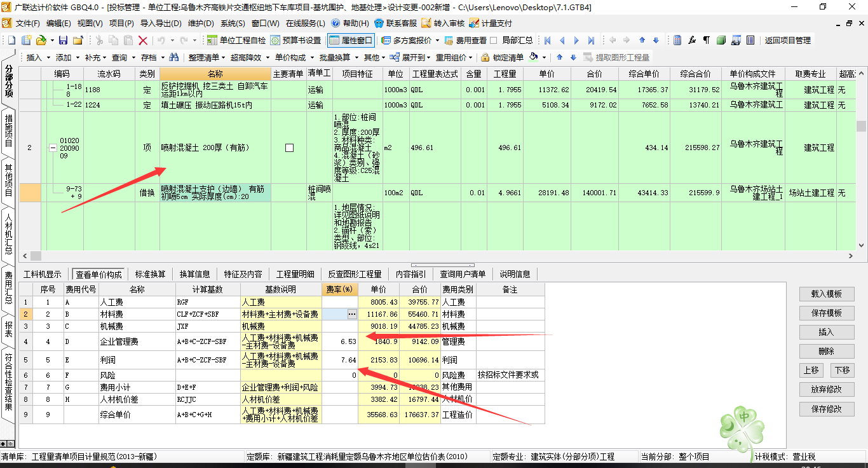Check the 主要清单 box for 喷射混凝土 row
This screenshot has width=868, height=468.
[289, 148]
